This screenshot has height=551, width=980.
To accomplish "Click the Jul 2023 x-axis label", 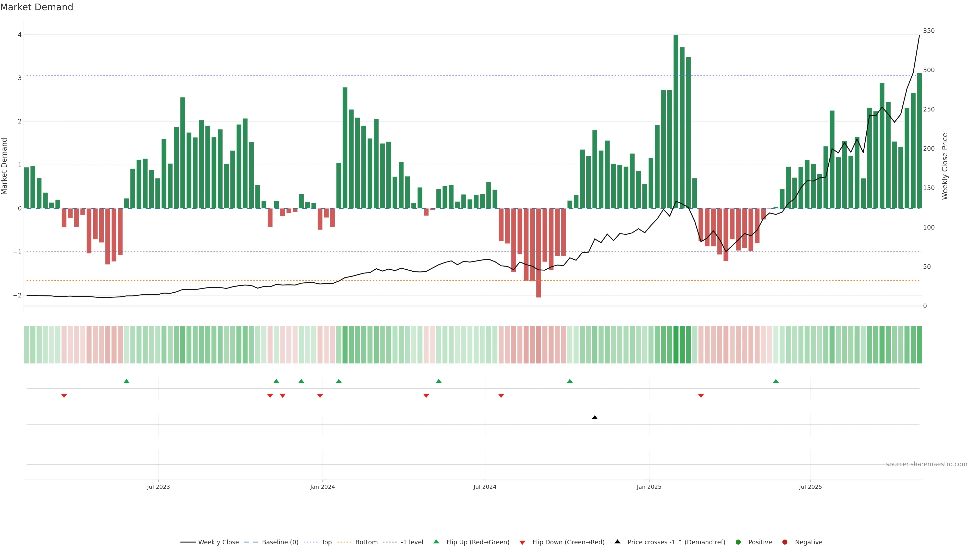I will (158, 487).
